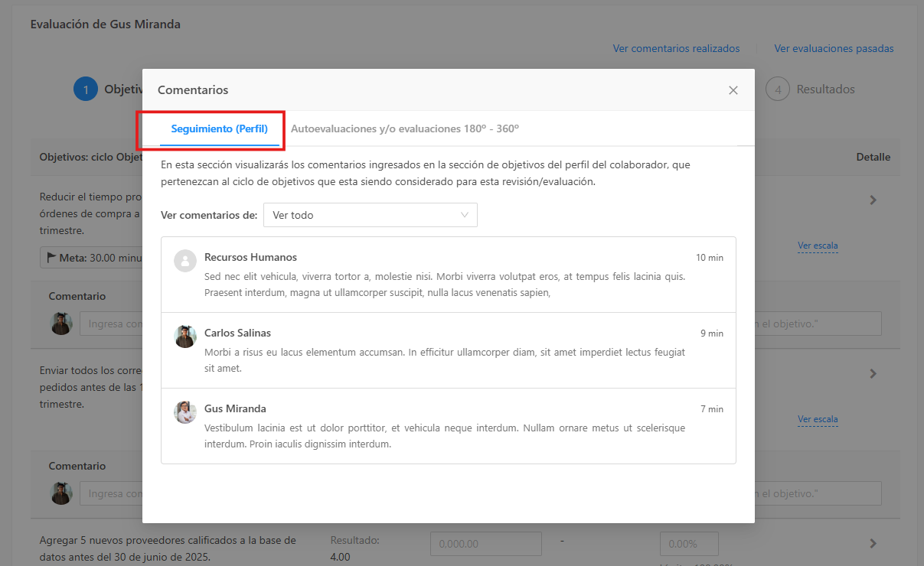Click 'Evaluación de Gus Miranda' page title

(106, 24)
